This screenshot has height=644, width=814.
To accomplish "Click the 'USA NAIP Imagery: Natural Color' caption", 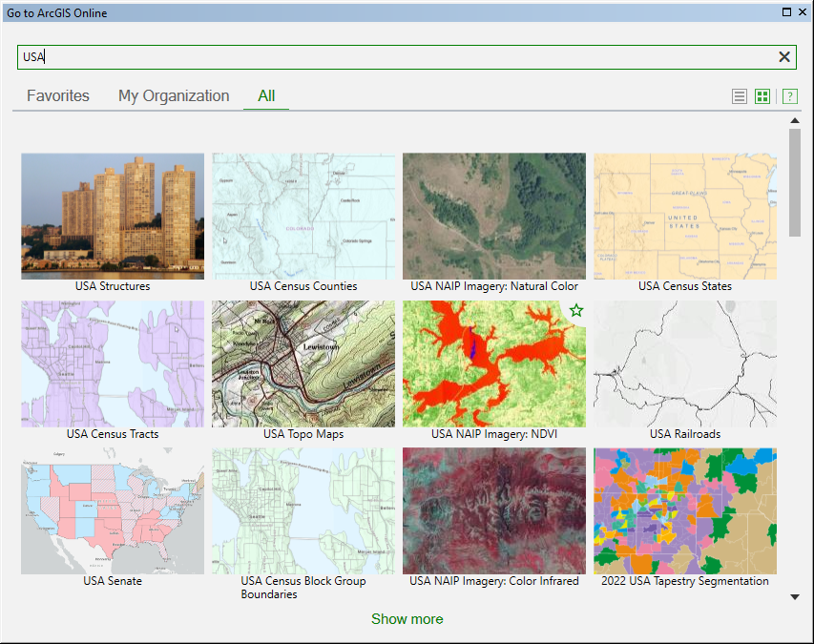I will click(x=494, y=286).
